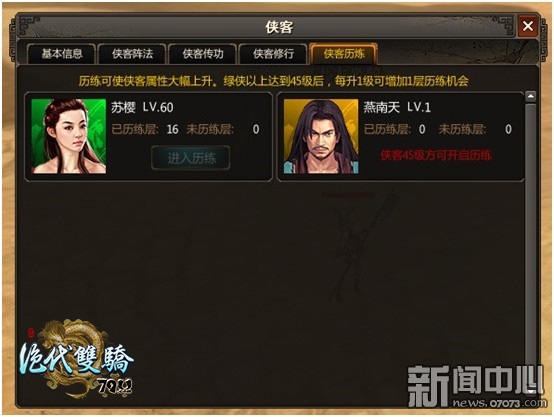Click 燕南天's portrait
554x417 pixels.
[321, 136]
